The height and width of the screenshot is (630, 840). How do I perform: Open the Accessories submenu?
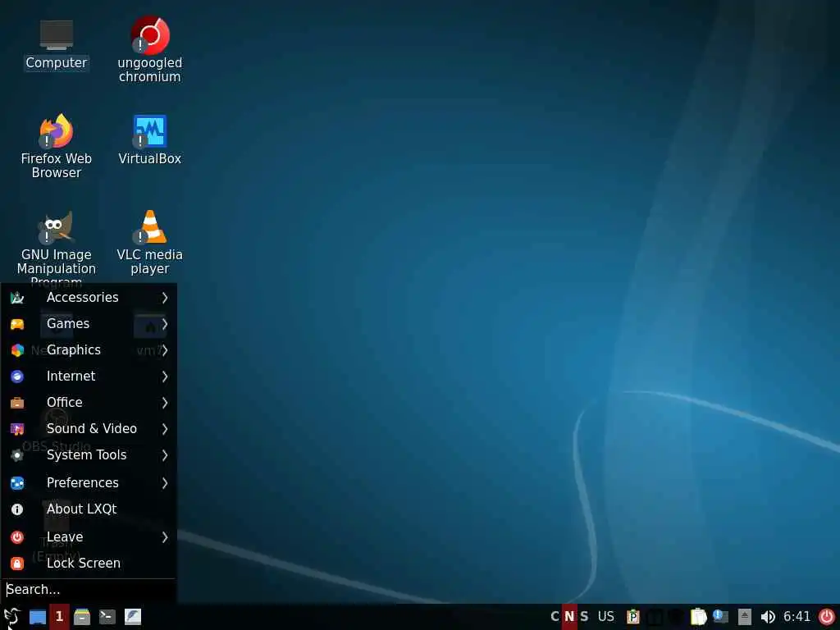coord(89,297)
